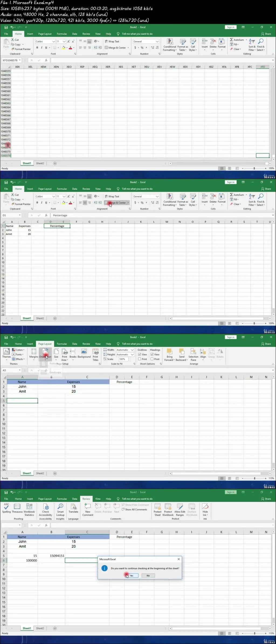The image size is (276, 644).
Task: Click Yes in the Microsoft Excel dialog
Action: coord(132,576)
